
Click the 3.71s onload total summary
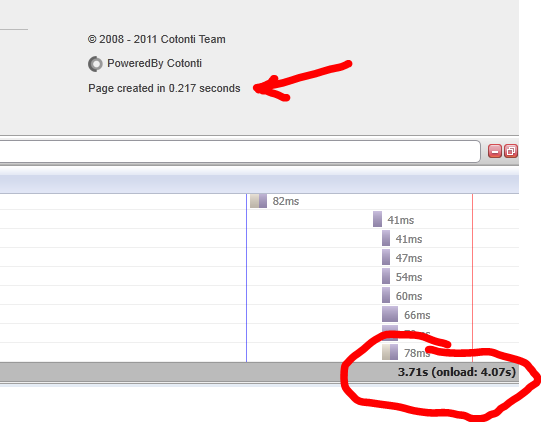456,372
